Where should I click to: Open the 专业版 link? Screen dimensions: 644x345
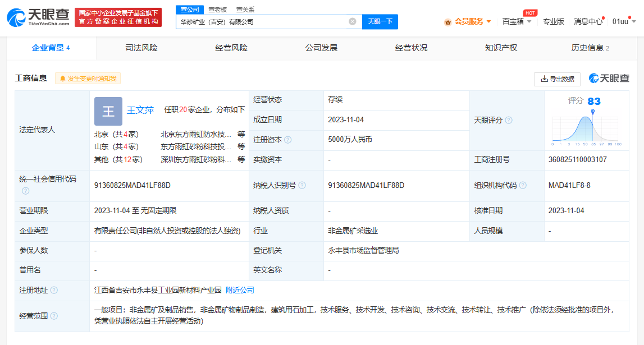(x=553, y=21)
